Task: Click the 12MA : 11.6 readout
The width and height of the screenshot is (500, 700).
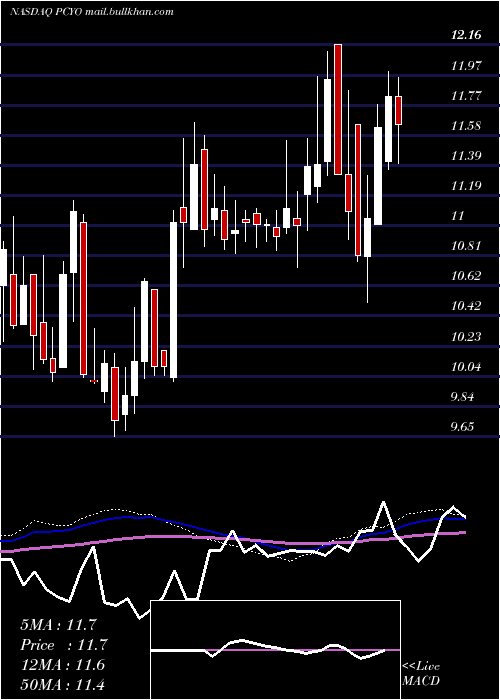Action: (62, 665)
